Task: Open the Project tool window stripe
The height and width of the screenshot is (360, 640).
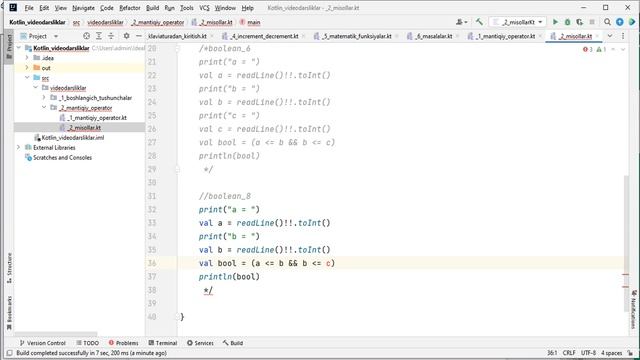Action: tap(9, 46)
